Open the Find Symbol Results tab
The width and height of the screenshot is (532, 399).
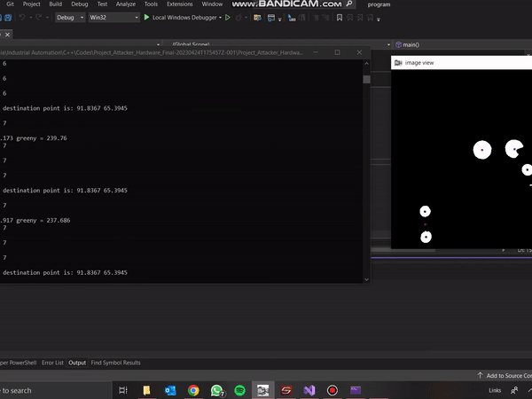pyautogui.click(x=115, y=363)
